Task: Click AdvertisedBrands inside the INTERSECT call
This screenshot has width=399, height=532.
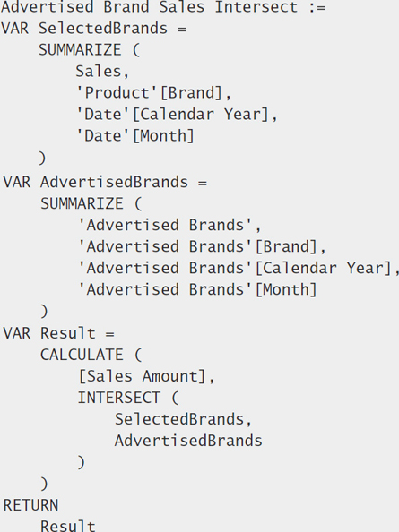Action: 188,441
